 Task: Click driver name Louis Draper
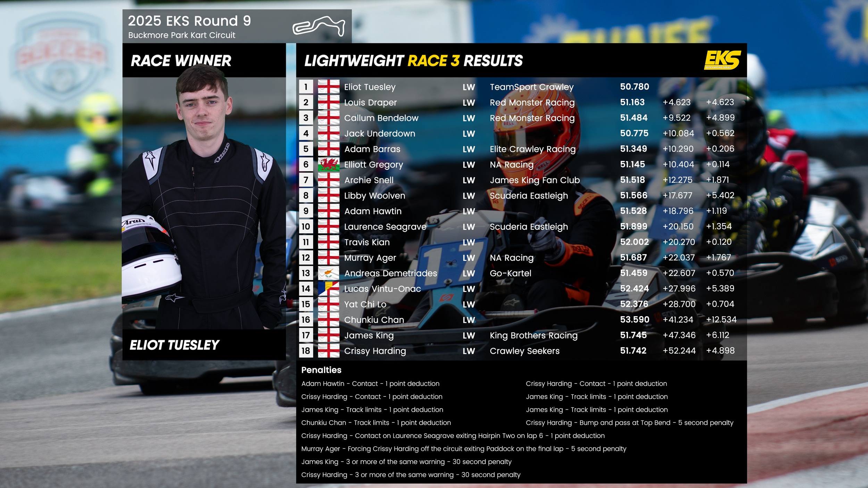[370, 102]
